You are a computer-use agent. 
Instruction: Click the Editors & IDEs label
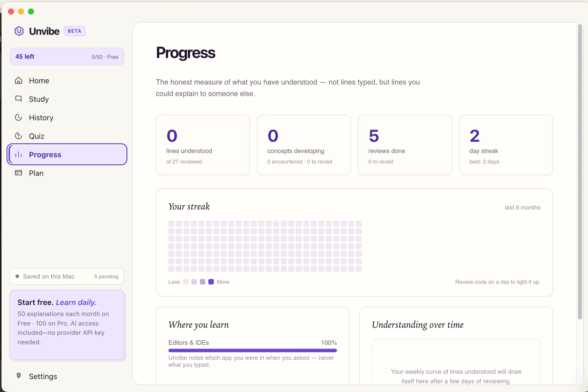tap(189, 342)
